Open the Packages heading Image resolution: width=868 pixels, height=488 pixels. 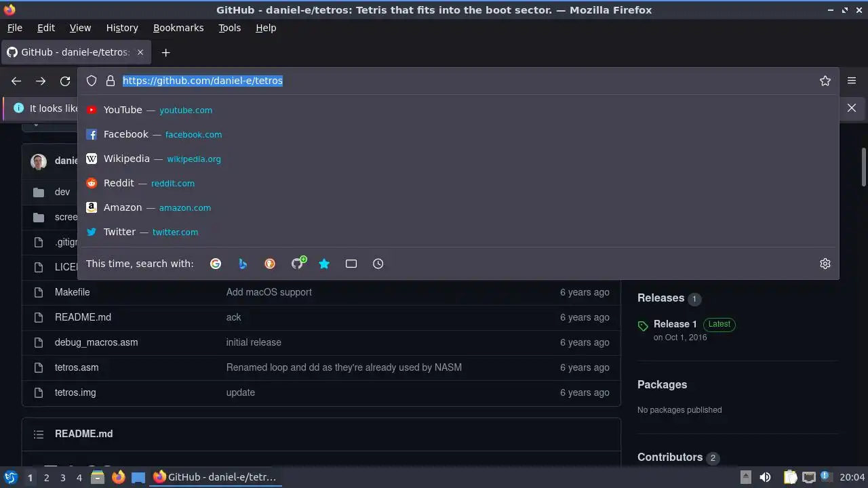click(x=662, y=384)
